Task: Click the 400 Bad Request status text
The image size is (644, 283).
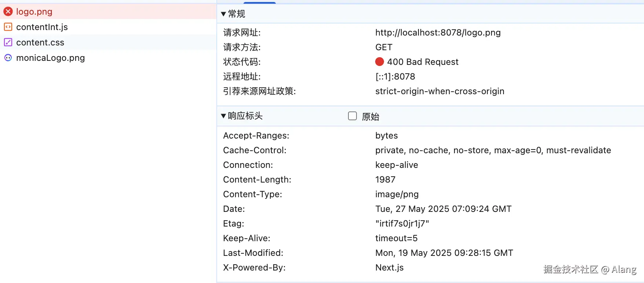Action: pyautogui.click(x=422, y=62)
